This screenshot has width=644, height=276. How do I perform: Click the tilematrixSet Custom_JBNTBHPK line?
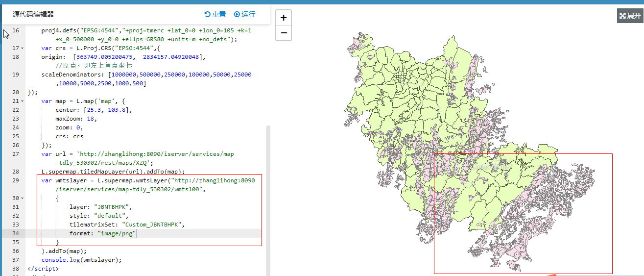point(127,225)
